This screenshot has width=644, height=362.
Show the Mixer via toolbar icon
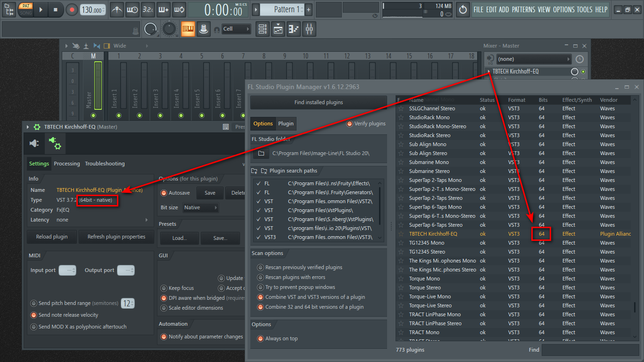click(x=309, y=29)
